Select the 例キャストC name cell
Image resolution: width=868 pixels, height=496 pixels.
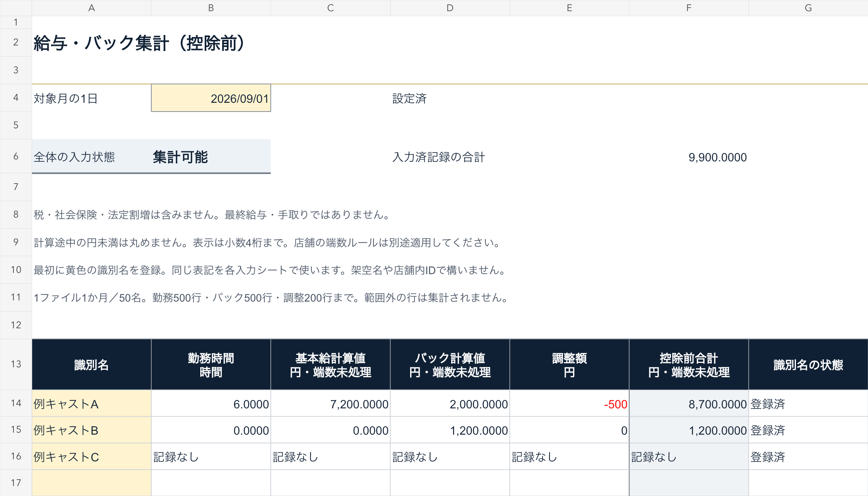click(x=92, y=457)
